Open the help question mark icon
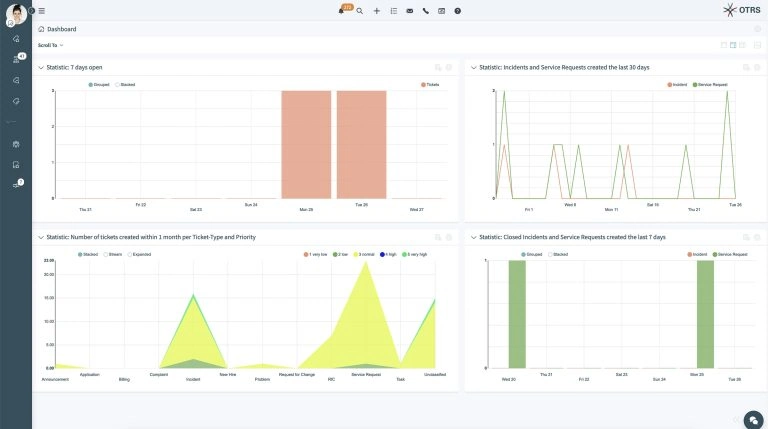768x429 pixels. point(457,11)
